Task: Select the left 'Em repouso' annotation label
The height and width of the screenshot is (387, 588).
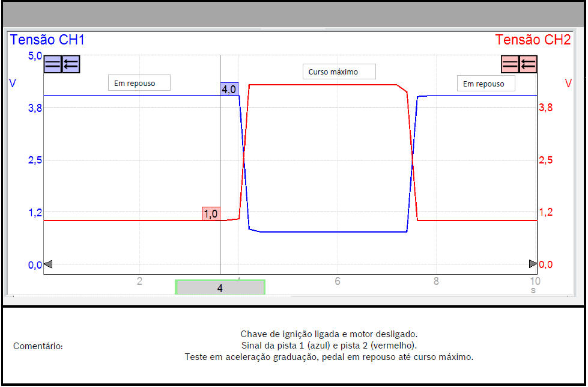Action: click(139, 83)
